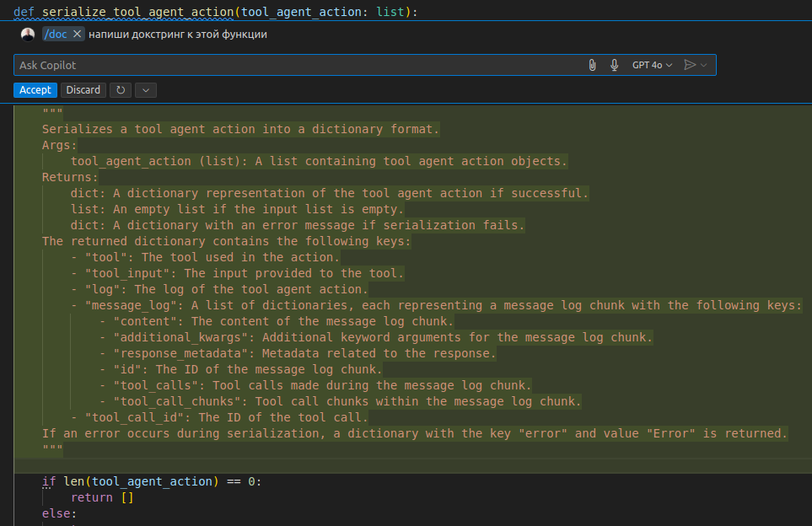Click the "else:" keyword line

click(59, 513)
